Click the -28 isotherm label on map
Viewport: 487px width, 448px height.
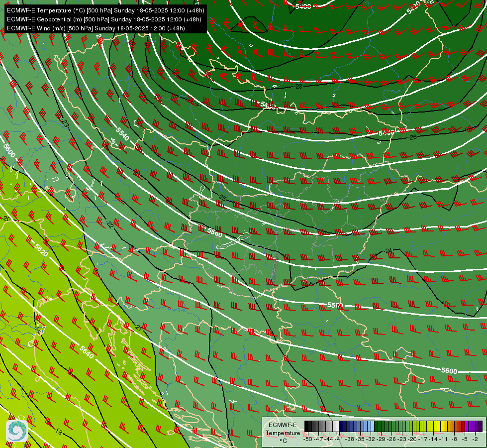(x=298, y=87)
